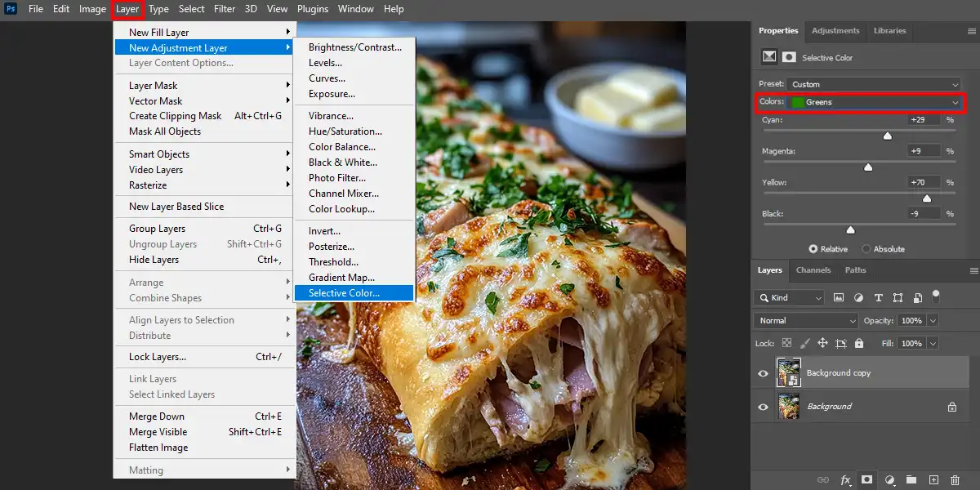Lock position move icon
This screenshot has height=490, width=980.
tap(822, 344)
